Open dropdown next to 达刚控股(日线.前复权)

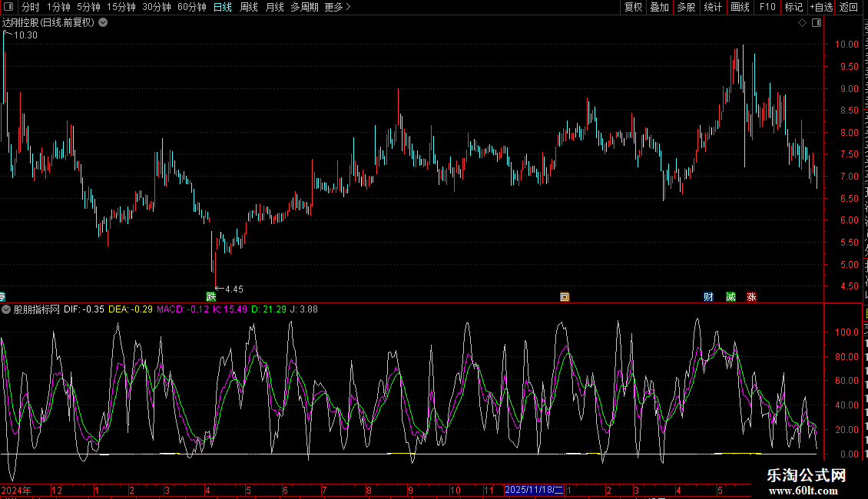pyautogui.click(x=103, y=23)
